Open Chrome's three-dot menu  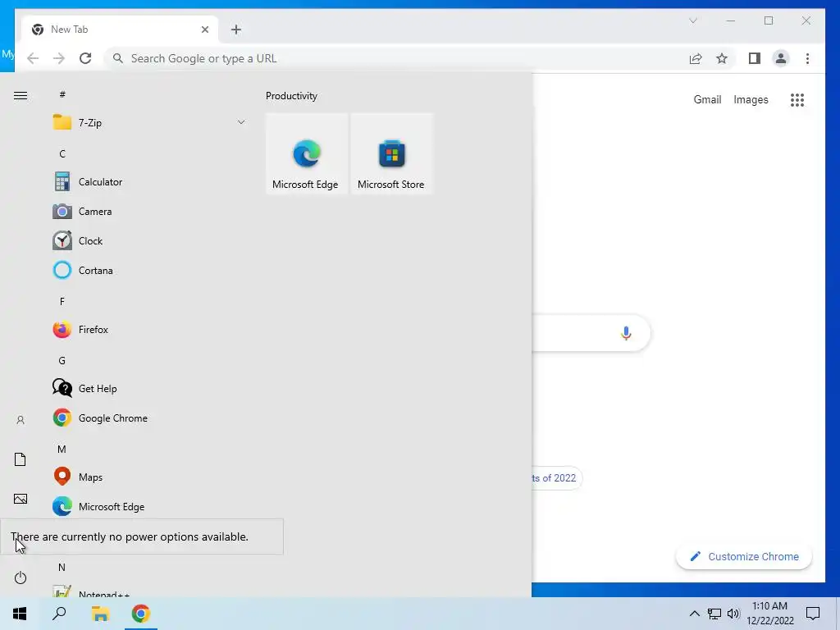click(807, 58)
